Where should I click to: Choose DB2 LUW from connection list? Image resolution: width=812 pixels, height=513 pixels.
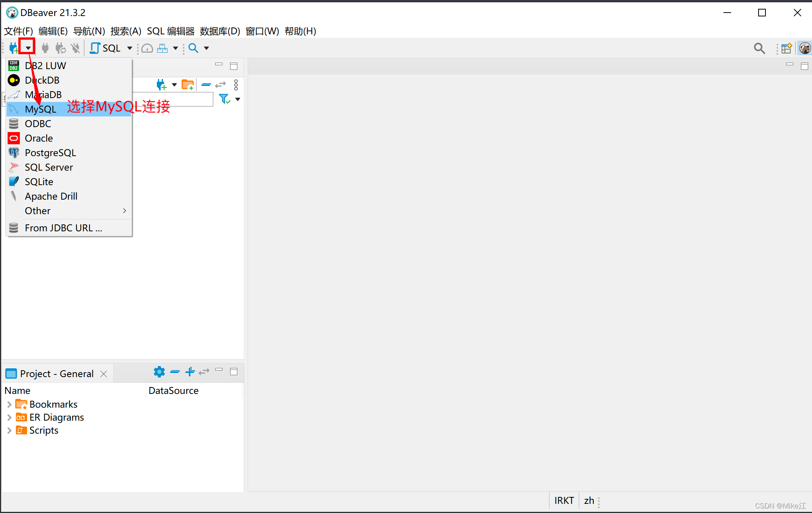pos(69,66)
